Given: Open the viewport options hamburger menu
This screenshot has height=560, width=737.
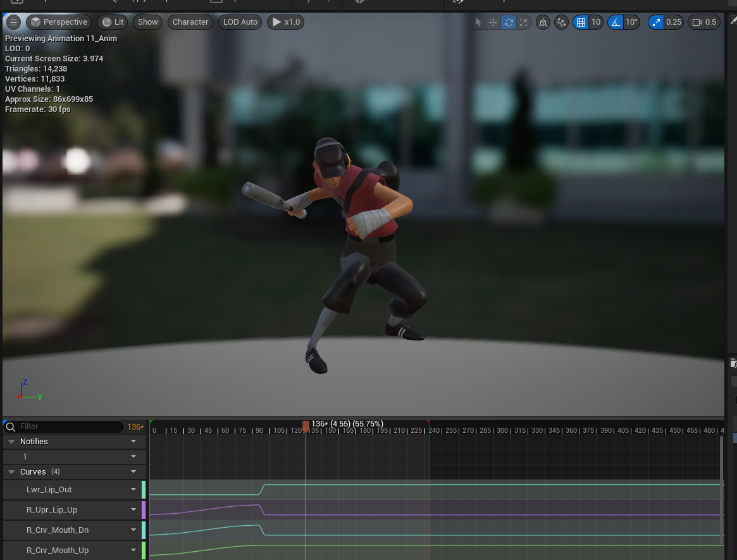Looking at the screenshot, I should 13,22.
